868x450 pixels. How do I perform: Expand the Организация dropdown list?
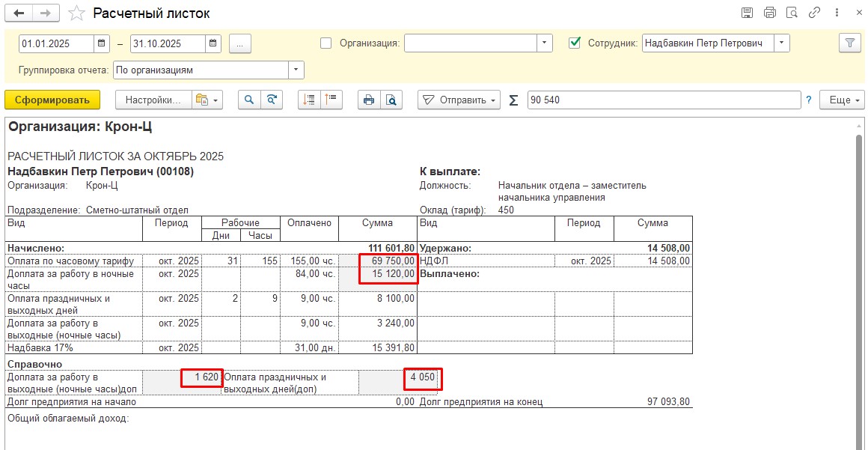[x=545, y=43]
